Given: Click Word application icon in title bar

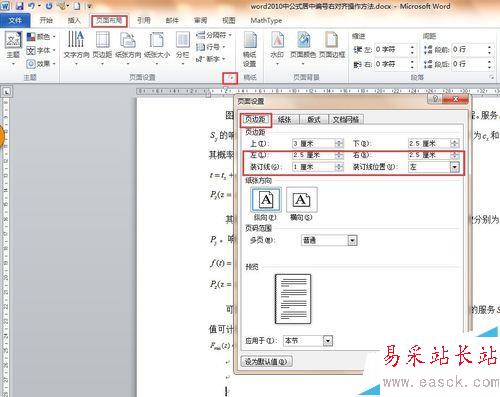Looking at the screenshot, I should (6, 6).
